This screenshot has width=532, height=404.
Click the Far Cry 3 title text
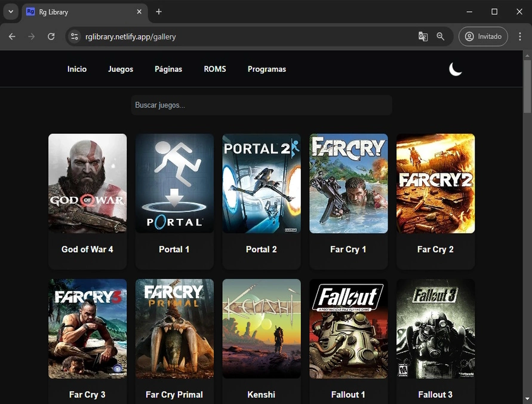tap(87, 395)
